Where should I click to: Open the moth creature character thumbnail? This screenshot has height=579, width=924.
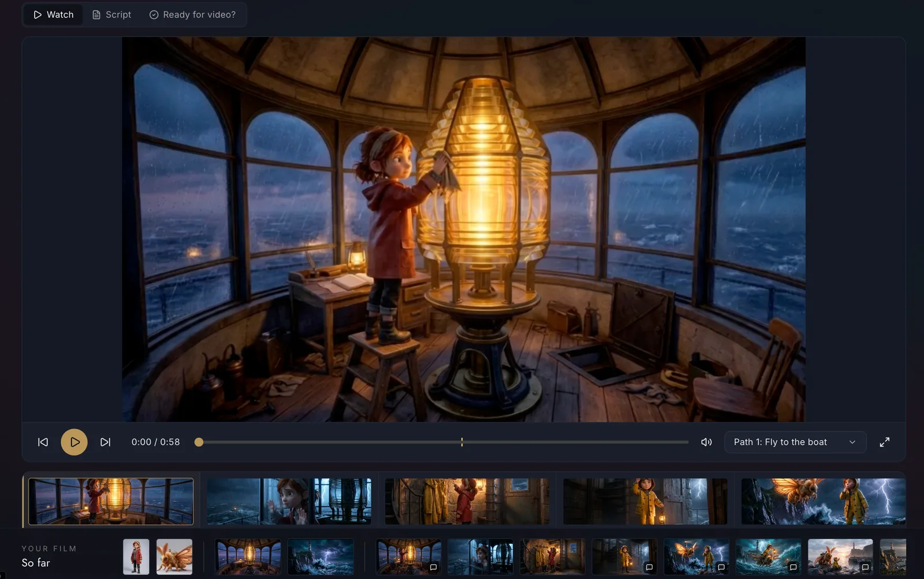pyautogui.click(x=174, y=557)
